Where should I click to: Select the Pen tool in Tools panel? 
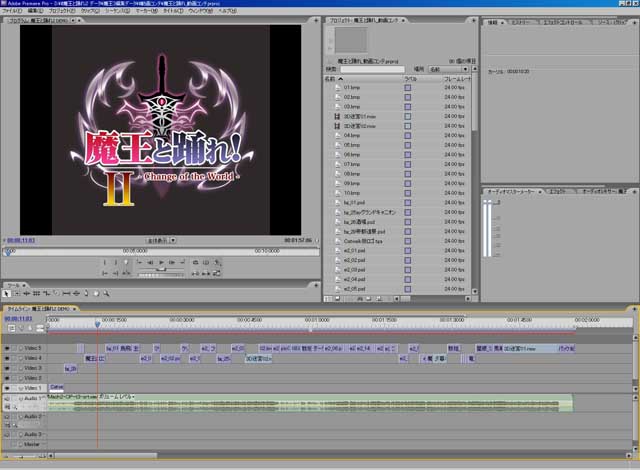pyautogui.click(x=86, y=293)
